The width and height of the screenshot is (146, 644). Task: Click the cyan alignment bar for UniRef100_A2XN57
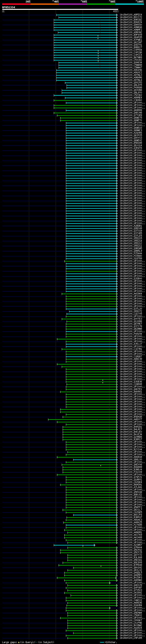click(x=74, y=545)
